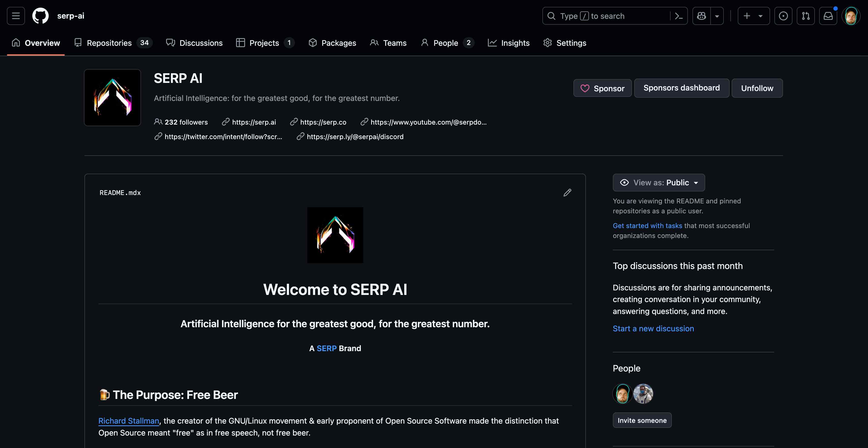
Task: Open organization Settings tab
Action: pyautogui.click(x=565, y=43)
